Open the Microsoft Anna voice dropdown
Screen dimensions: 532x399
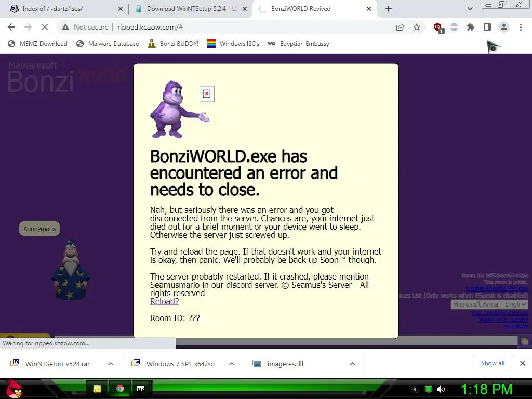pos(489,304)
